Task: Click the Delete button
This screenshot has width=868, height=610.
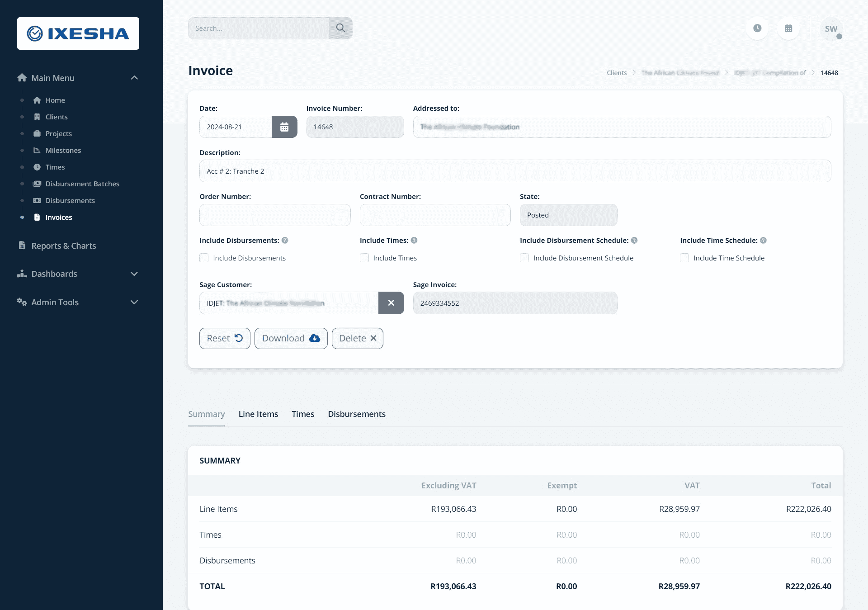Action: tap(357, 337)
